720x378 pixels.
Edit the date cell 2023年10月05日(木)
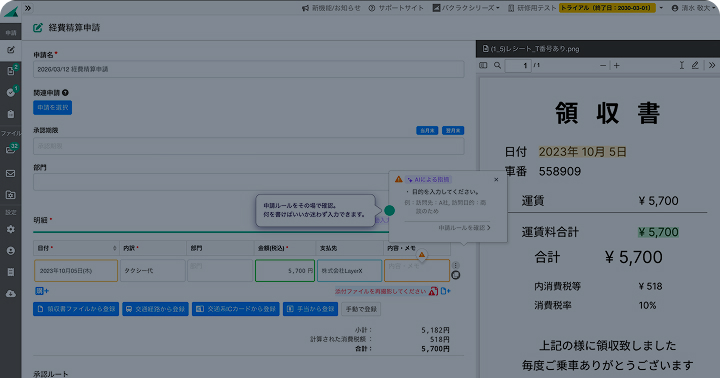click(x=76, y=271)
